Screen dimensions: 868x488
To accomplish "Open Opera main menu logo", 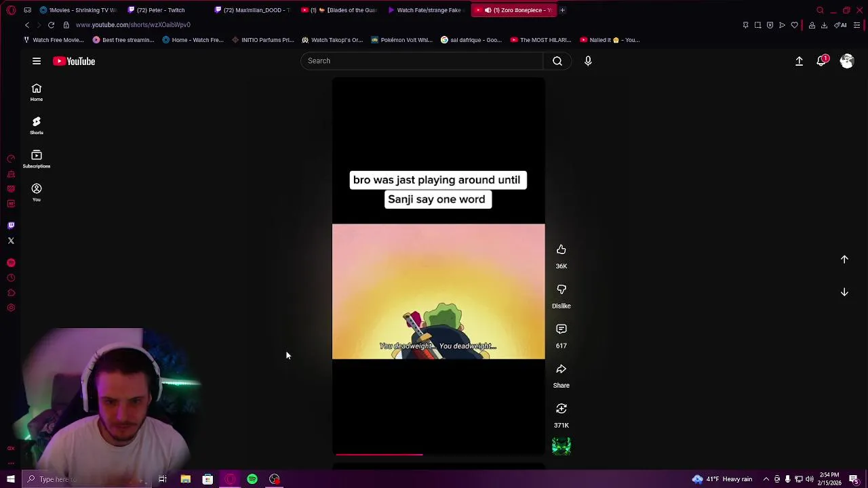I will point(11,10).
